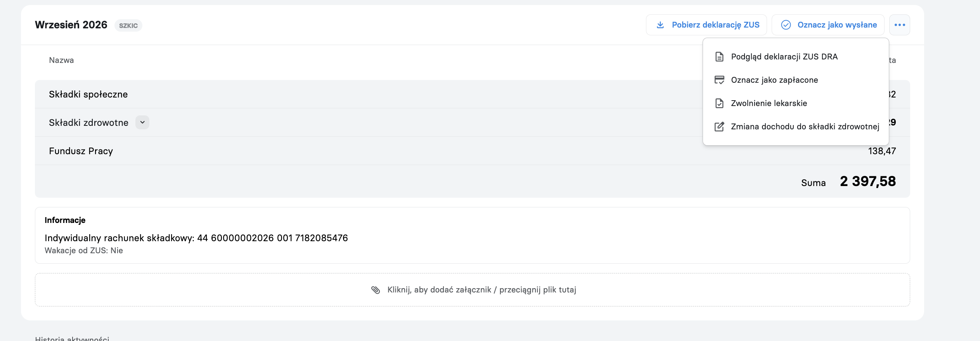
Task: Click the Pobierz deklarację ZUS button
Action: click(x=706, y=25)
